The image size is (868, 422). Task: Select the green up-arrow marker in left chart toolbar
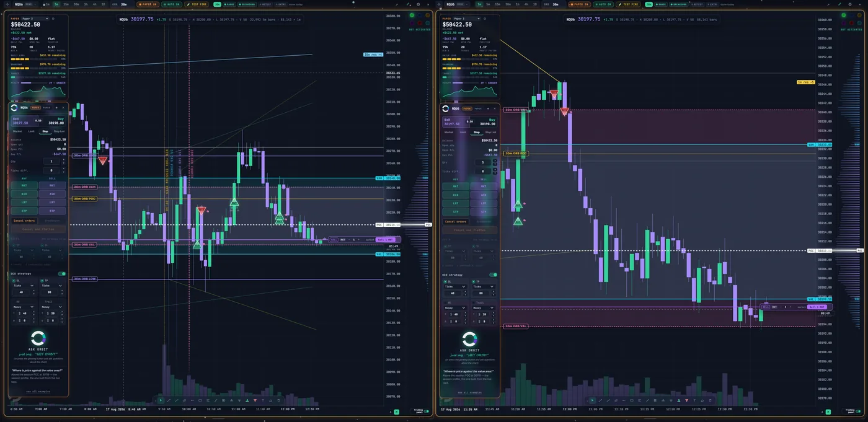click(247, 400)
